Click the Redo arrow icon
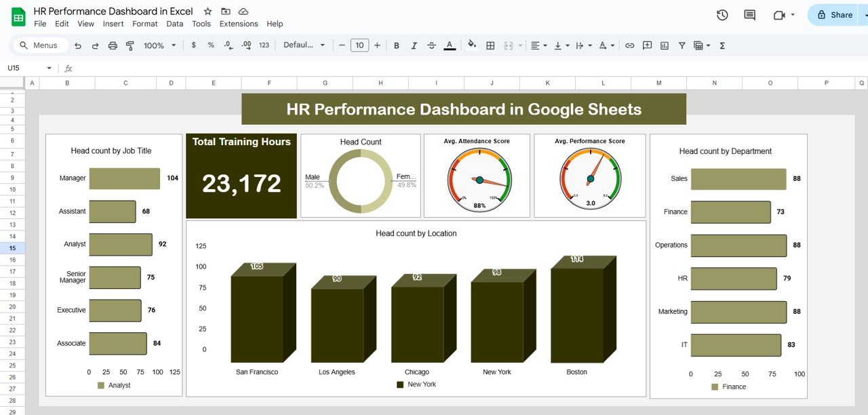This screenshot has height=415, width=868. [95, 45]
